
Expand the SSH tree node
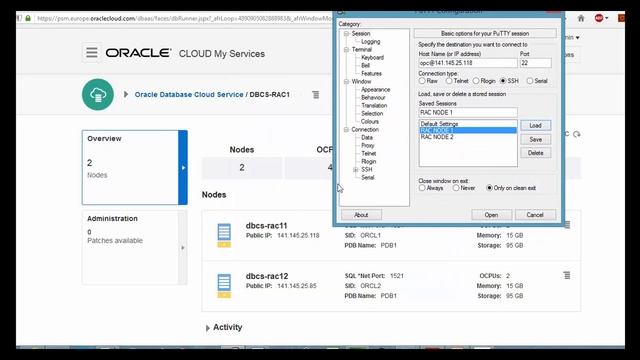point(356,169)
